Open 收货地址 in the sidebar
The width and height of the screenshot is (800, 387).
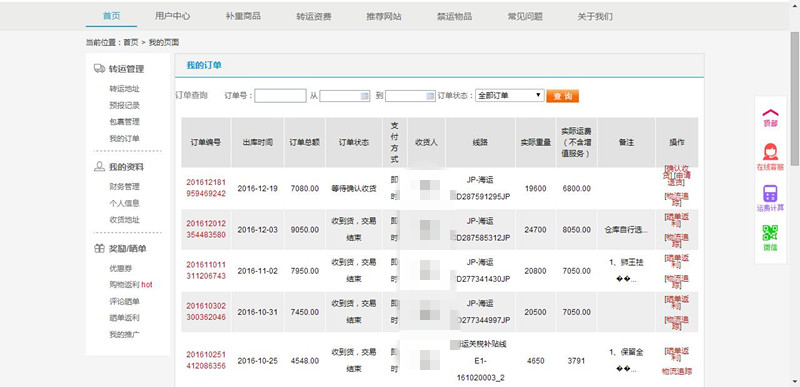(124, 220)
